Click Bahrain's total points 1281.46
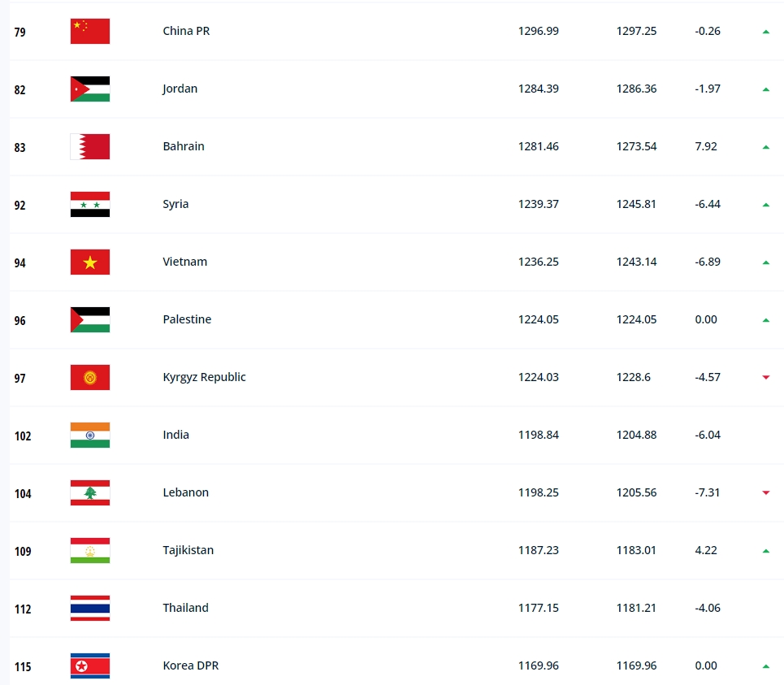The width and height of the screenshot is (784, 685). tap(539, 146)
